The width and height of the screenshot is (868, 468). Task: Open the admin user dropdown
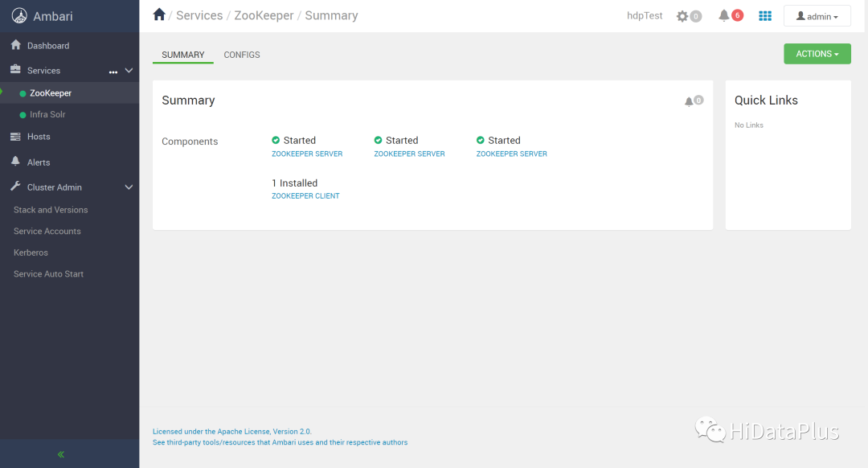[817, 16]
